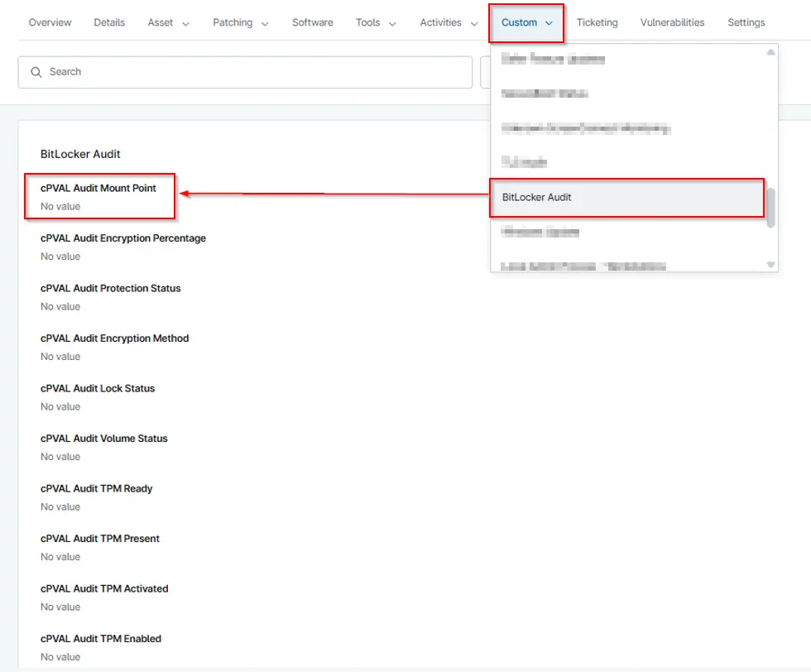Go to the Vulnerabilities tab
The width and height of the screenshot is (811, 672).
pyautogui.click(x=672, y=22)
